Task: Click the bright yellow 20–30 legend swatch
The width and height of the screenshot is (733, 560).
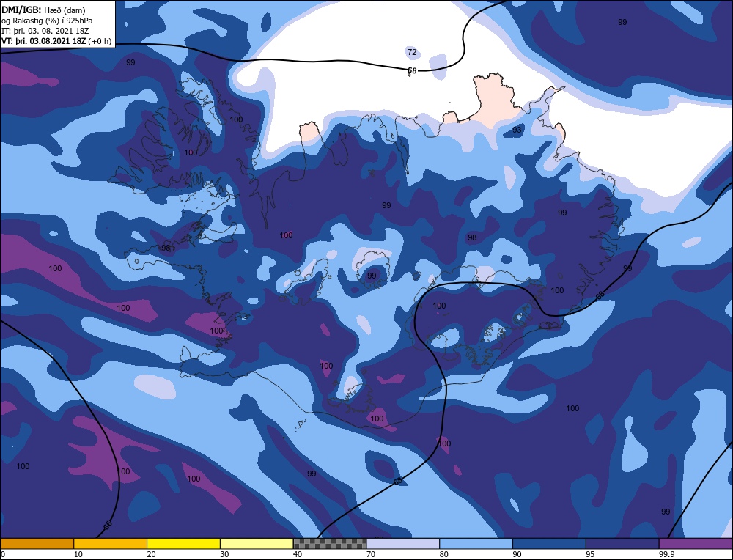Action: click(183, 543)
